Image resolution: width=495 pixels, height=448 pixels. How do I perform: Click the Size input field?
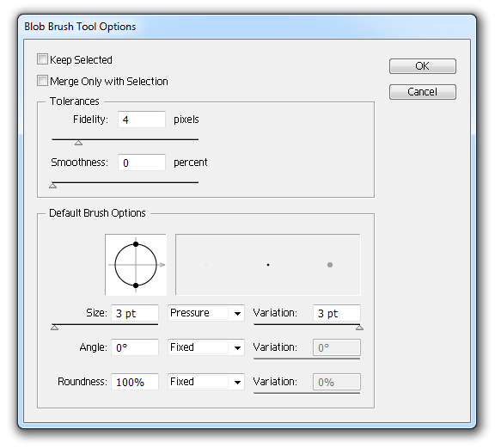pos(135,313)
